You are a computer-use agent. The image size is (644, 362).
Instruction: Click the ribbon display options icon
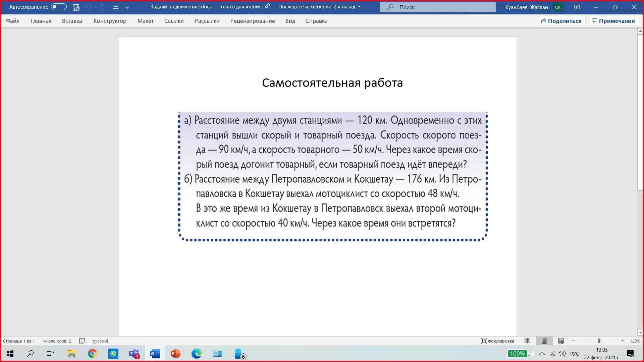tap(577, 7)
